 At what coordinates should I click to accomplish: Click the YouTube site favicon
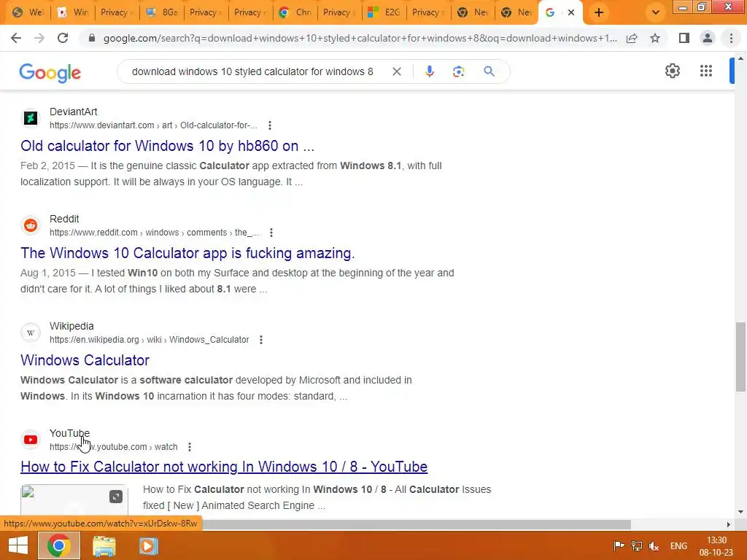31,440
